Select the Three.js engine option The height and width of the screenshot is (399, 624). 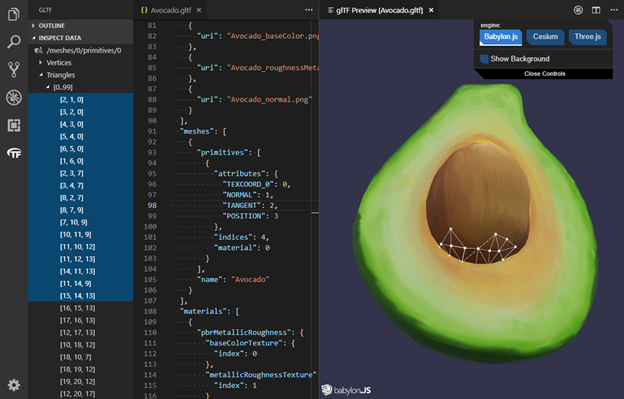coord(587,37)
